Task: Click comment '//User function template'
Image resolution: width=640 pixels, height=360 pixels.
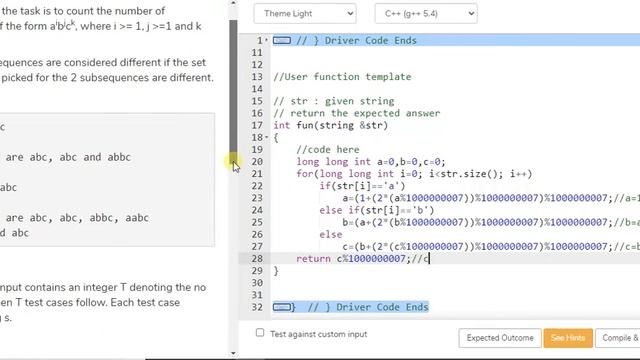Action: (x=342, y=77)
